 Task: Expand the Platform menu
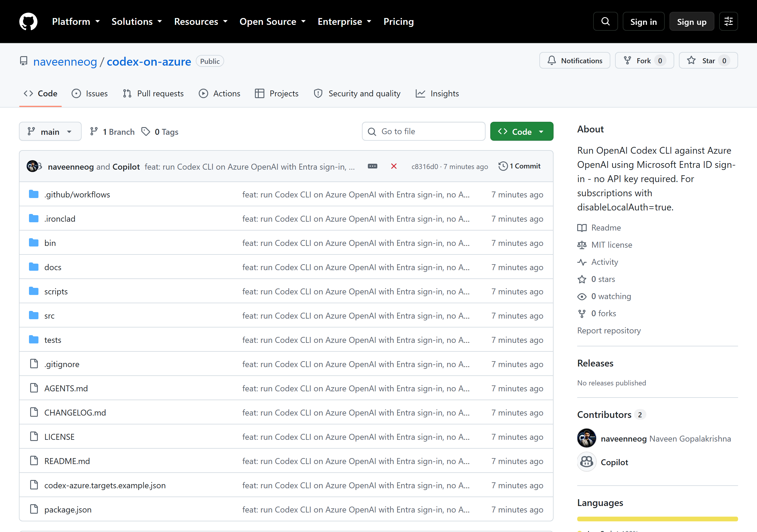click(x=76, y=21)
